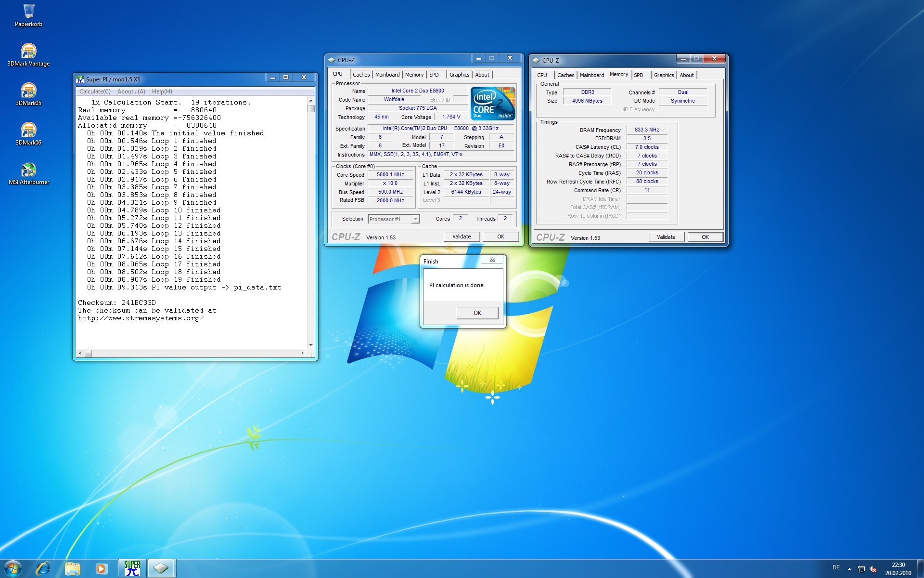Screen dimensions: 924x578
Task: Switch to Graphics tab in right CPU-Z
Action: coord(664,75)
